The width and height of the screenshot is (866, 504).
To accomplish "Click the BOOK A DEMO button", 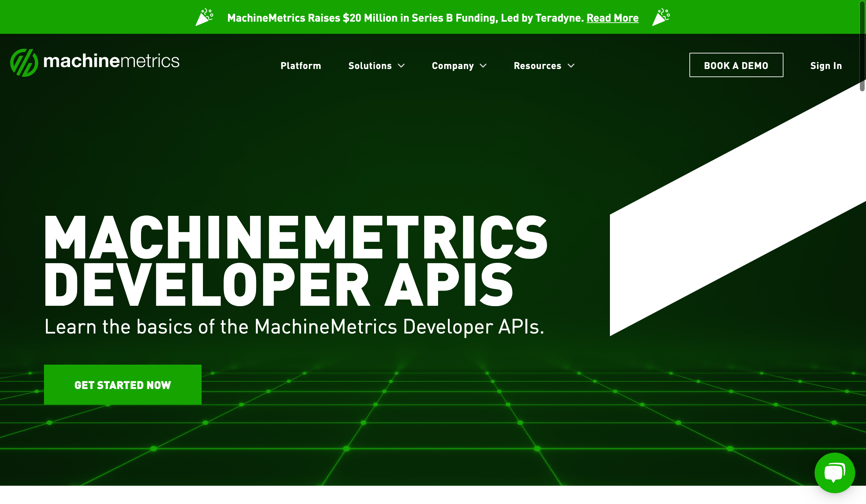I will pyautogui.click(x=736, y=65).
